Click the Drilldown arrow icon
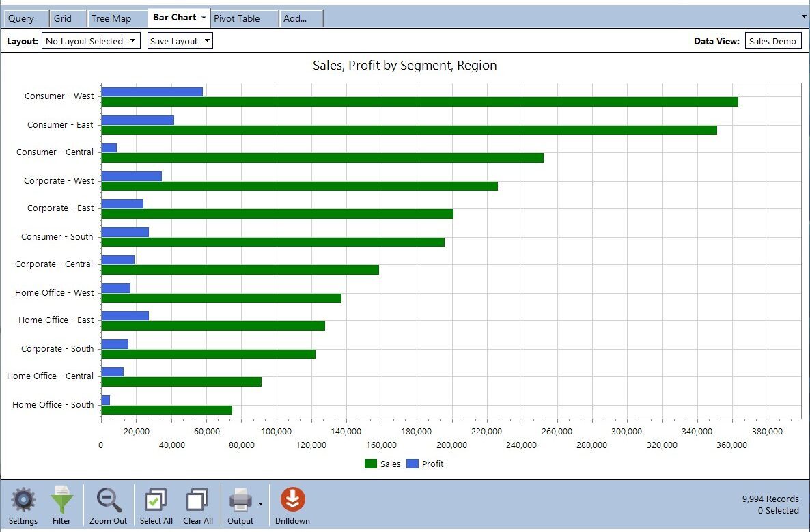 click(292, 501)
